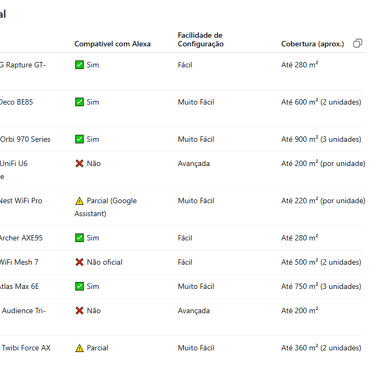Screen dimensions: 375x366
Task: Click the Orbi 970 Series cell
Action: pos(25,139)
